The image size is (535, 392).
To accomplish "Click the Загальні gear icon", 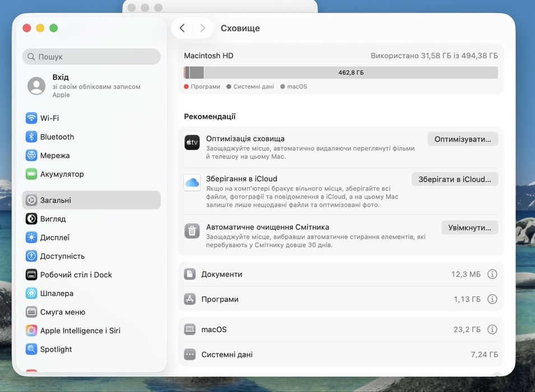I will click(x=31, y=200).
